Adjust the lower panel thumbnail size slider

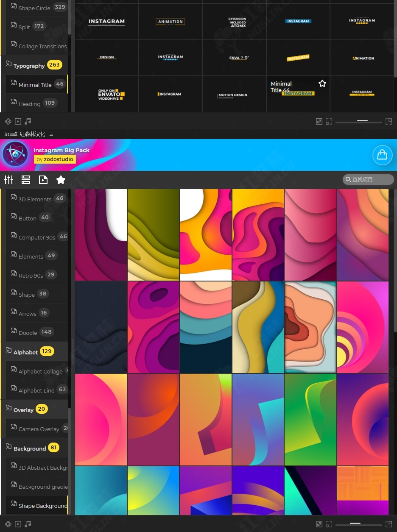[x=355, y=524]
